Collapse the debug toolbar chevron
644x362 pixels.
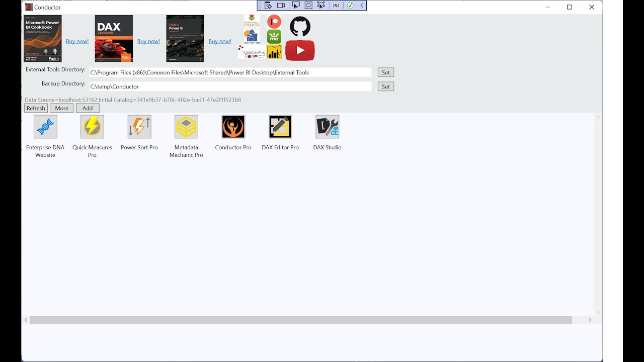(362, 6)
